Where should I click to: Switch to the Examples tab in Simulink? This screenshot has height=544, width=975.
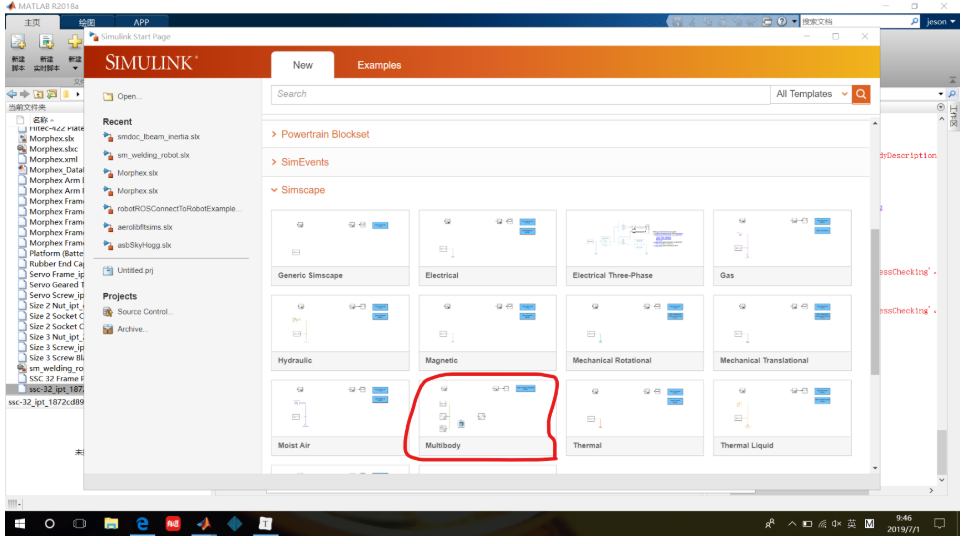tap(379, 65)
